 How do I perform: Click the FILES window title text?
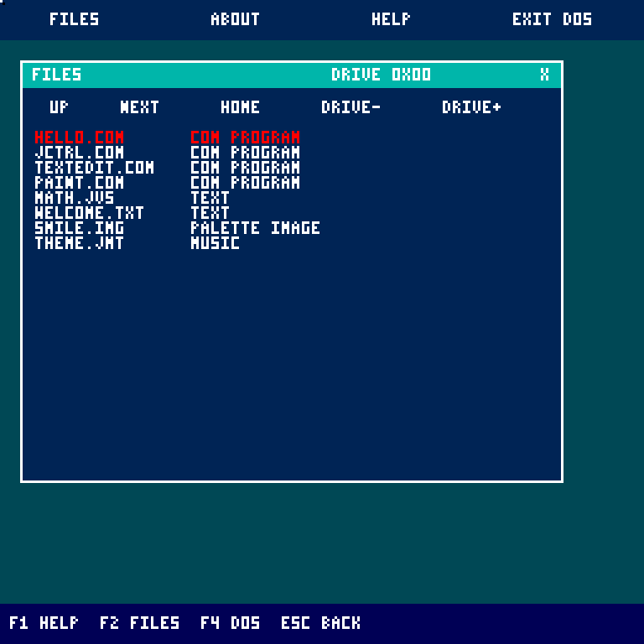point(57,75)
